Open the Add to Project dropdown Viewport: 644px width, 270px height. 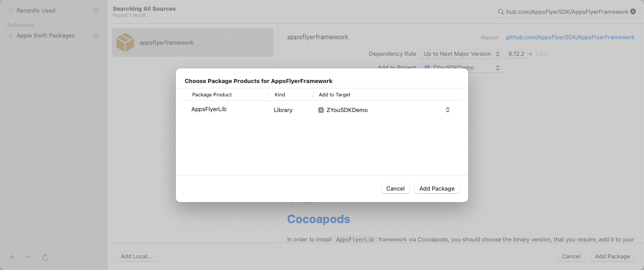coord(461,68)
